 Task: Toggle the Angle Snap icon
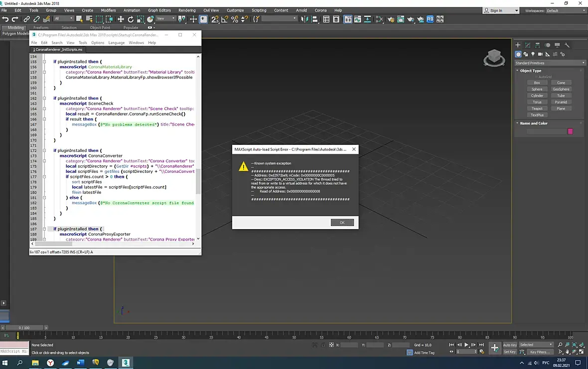coord(225,19)
